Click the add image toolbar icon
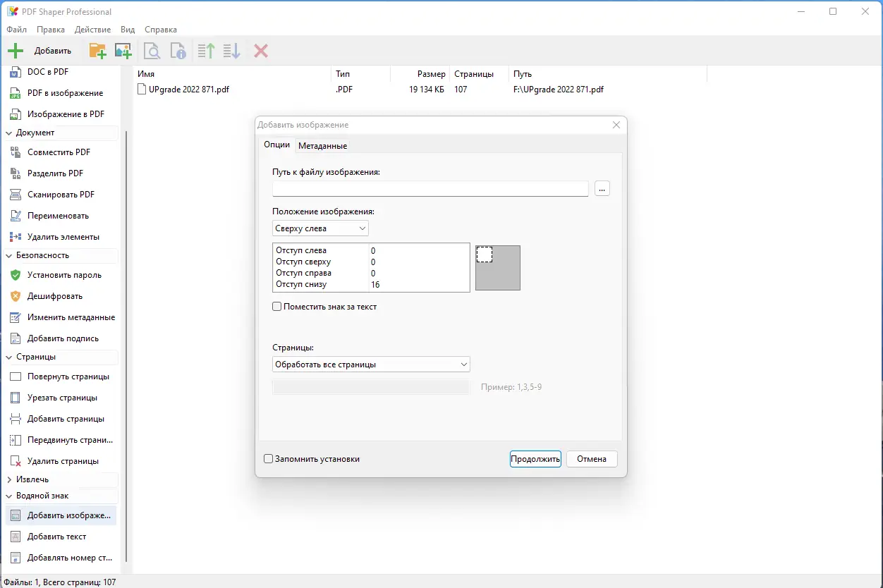Viewport: 883px width, 588px height. point(123,51)
